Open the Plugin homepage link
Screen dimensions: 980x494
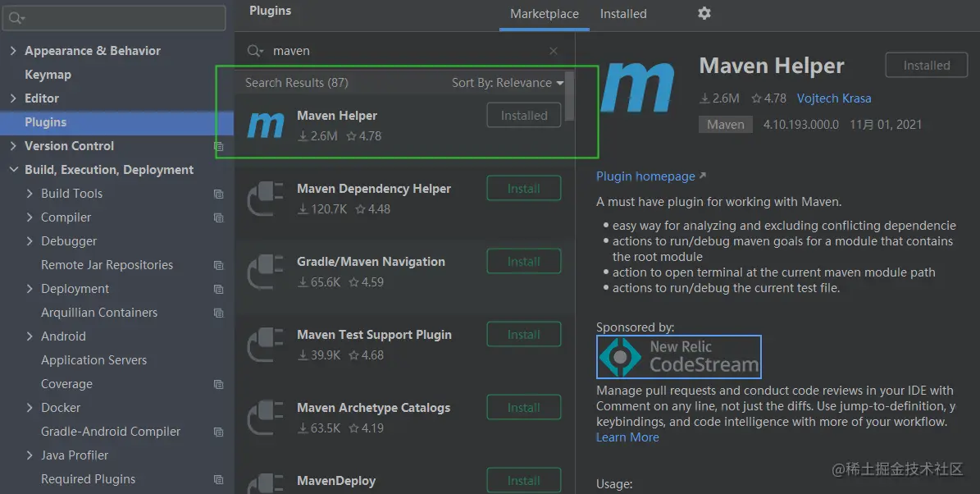pos(650,176)
